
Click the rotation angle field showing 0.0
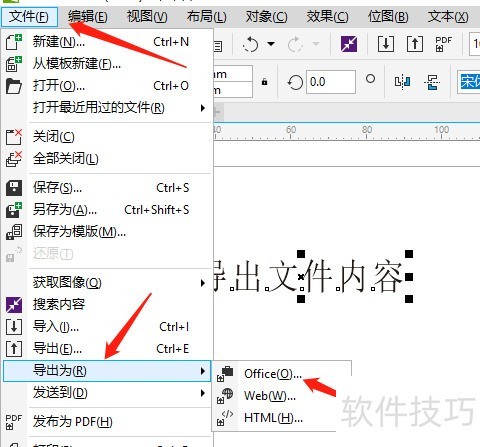(x=331, y=82)
